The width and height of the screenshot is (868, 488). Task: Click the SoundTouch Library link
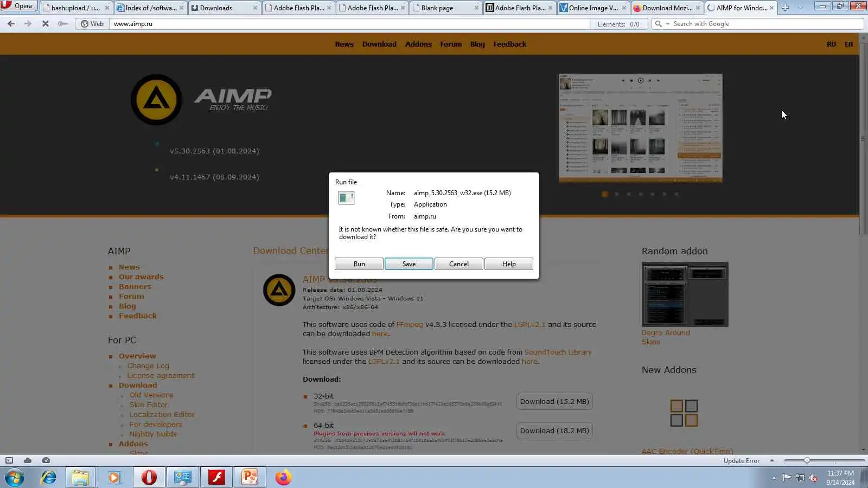click(x=558, y=352)
